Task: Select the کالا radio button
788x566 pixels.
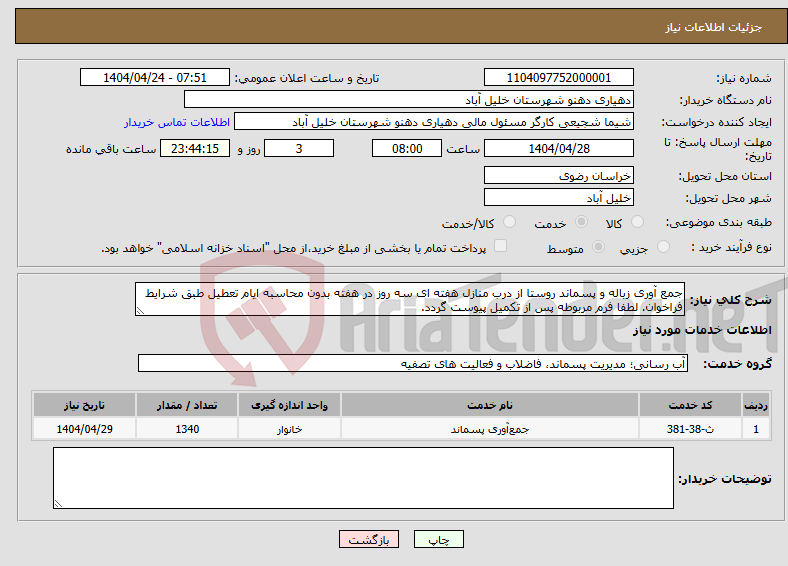Action: (637, 222)
